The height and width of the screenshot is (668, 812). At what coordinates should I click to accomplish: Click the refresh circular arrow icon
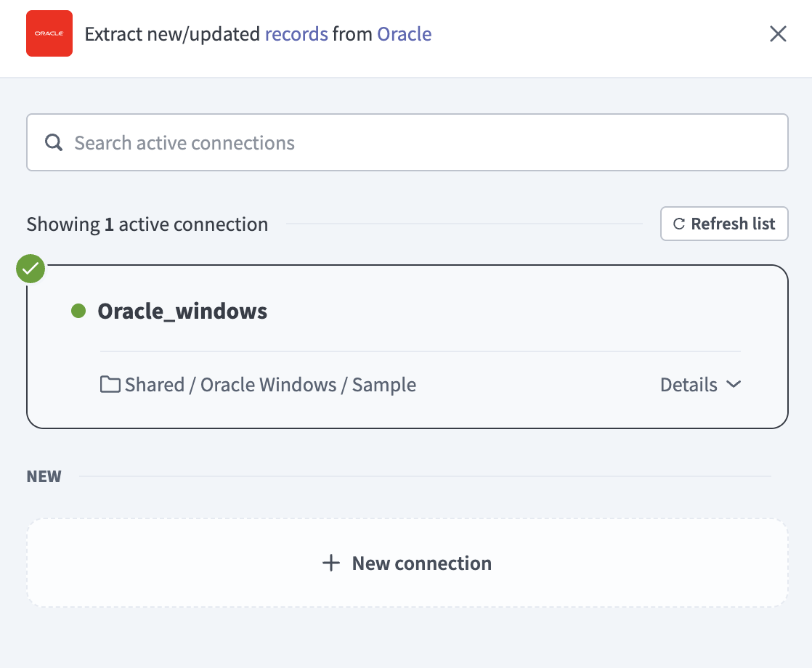point(678,224)
